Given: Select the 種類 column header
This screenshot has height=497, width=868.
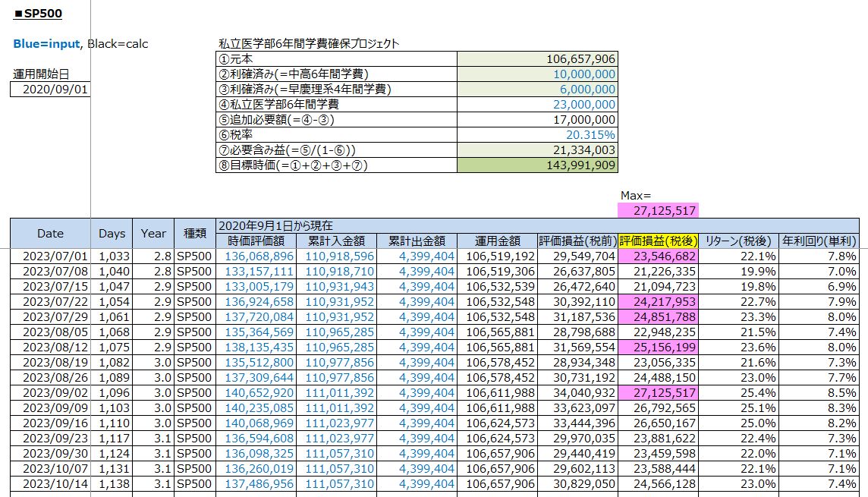Looking at the screenshot, I should tap(194, 234).
